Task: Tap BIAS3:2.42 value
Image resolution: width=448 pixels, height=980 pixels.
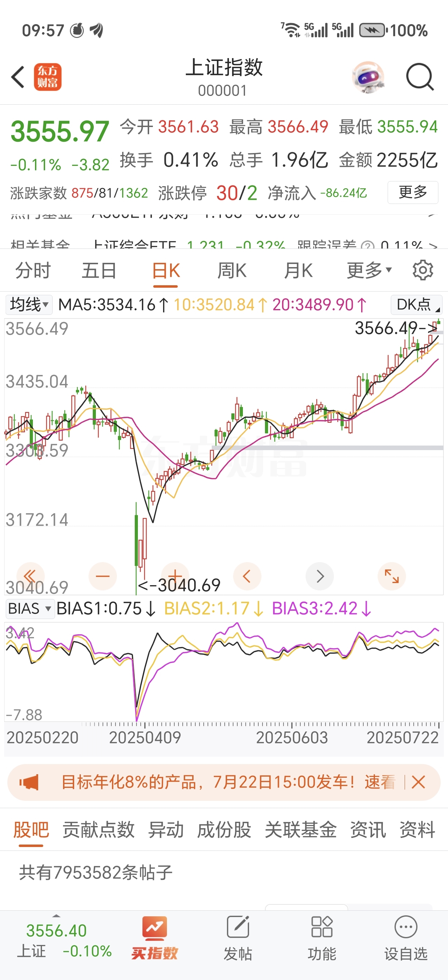Action: [322, 608]
